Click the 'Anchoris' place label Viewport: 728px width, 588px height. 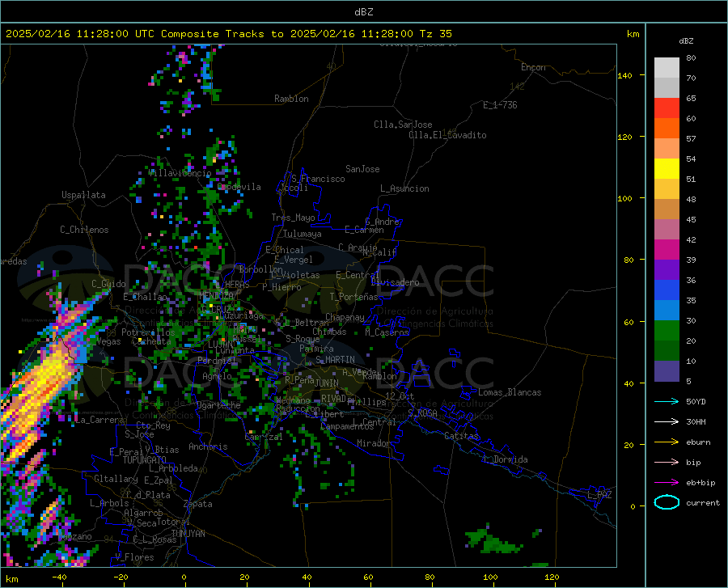[208, 446]
